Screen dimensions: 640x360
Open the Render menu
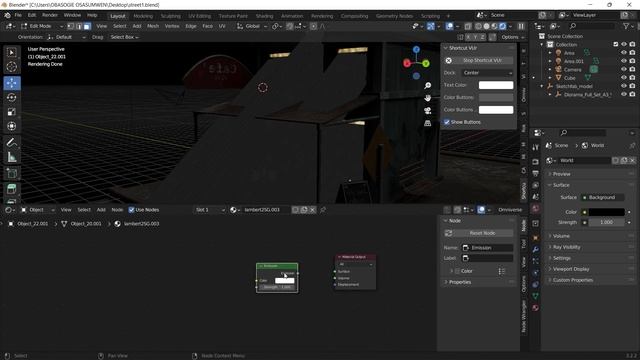click(x=50, y=15)
